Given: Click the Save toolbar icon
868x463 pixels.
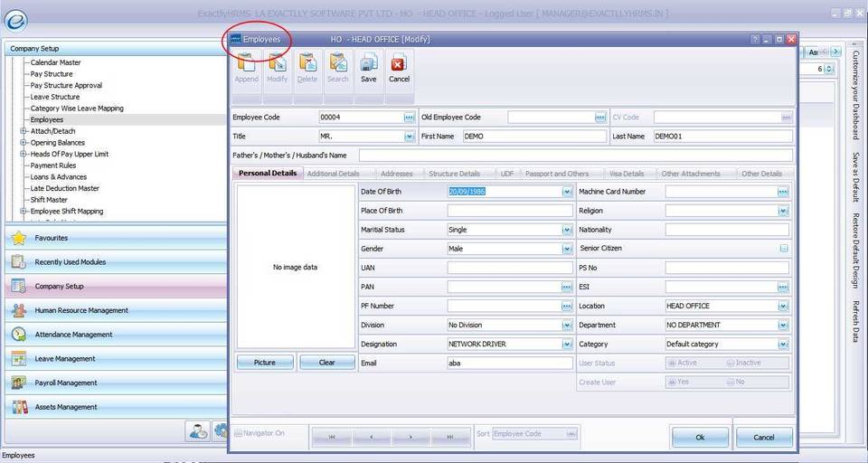Looking at the screenshot, I should 368,68.
